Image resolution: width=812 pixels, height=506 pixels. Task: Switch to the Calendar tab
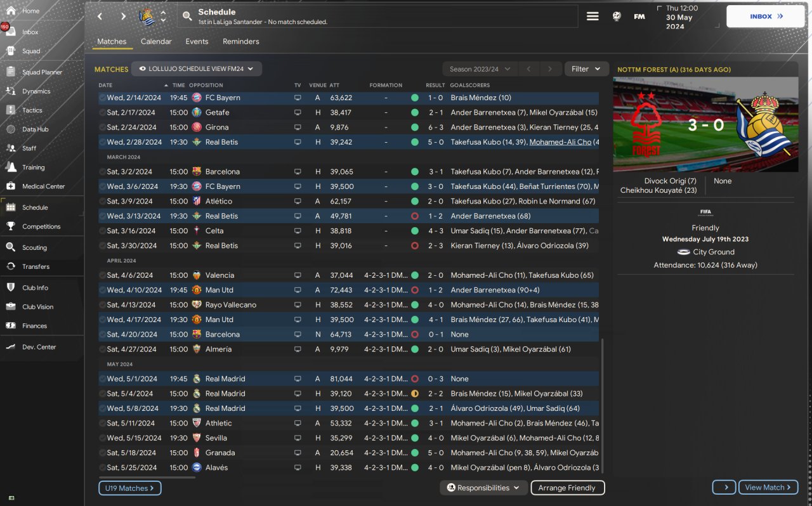[x=156, y=41]
